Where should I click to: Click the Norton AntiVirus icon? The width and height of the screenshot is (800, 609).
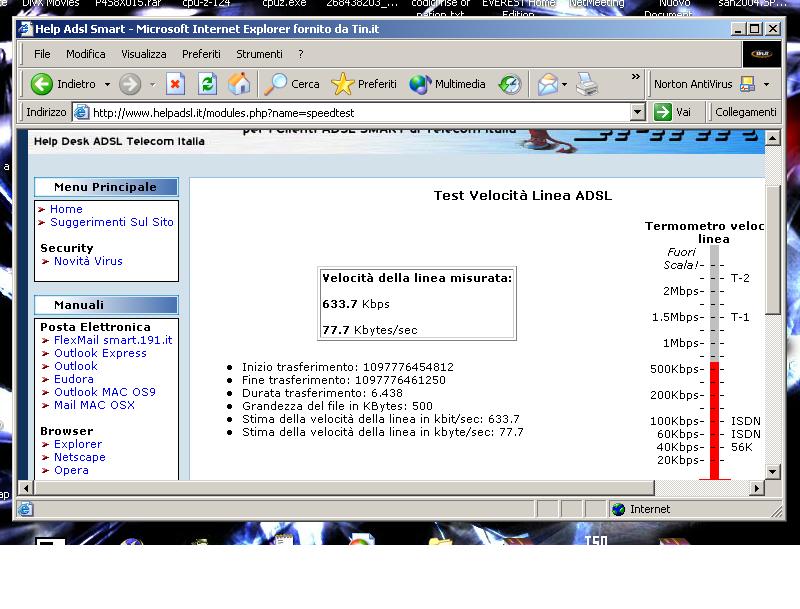(747, 84)
